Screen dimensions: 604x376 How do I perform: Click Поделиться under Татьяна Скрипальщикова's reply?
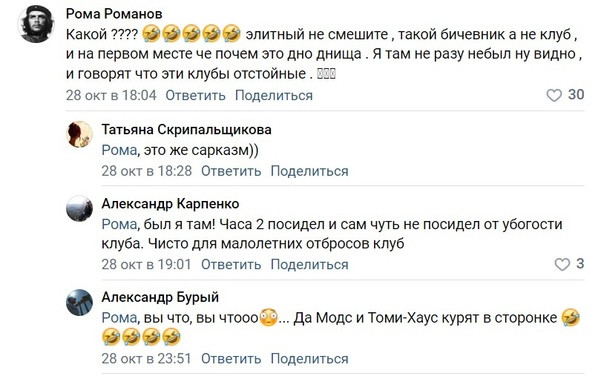[309, 171]
